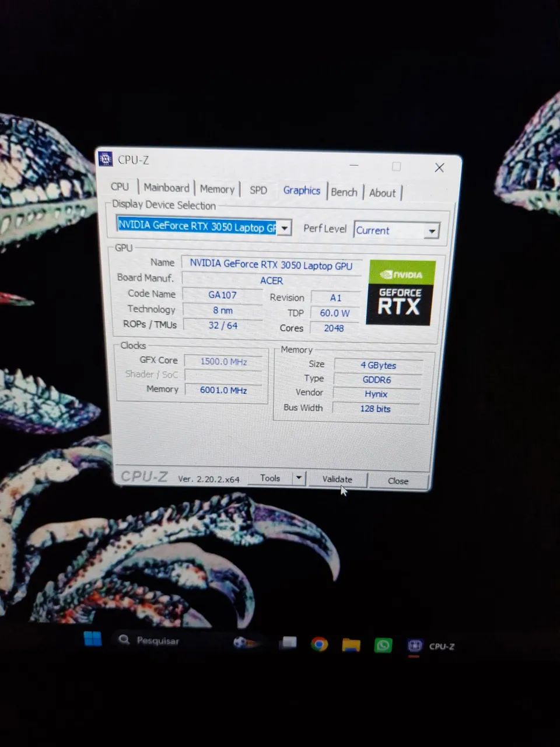Click the GA107 code name value
Screen dimensions: 560x747
[x=222, y=295]
